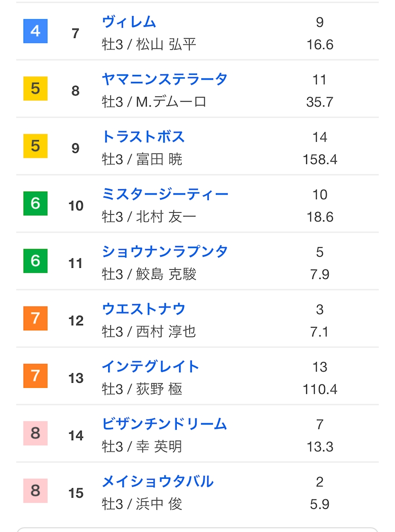This screenshot has width=395, height=532.
Task: Open horse ヴィレム details
Action: (x=129, y=22)
